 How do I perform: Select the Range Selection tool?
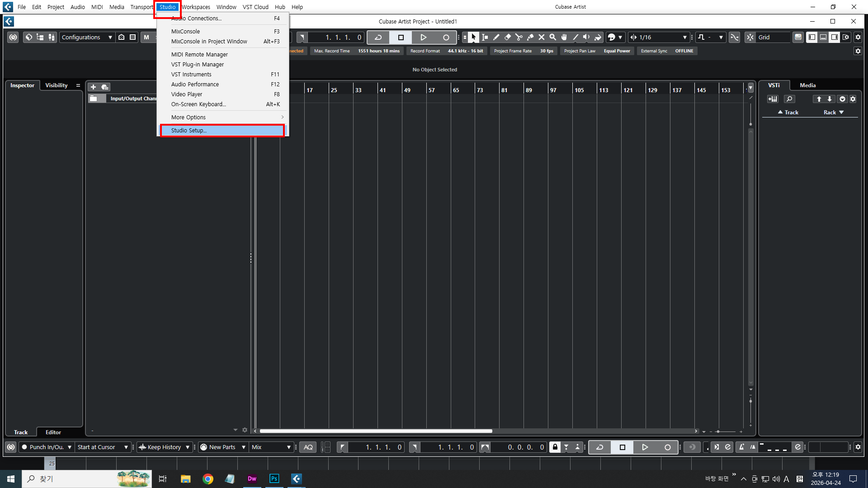485,37
